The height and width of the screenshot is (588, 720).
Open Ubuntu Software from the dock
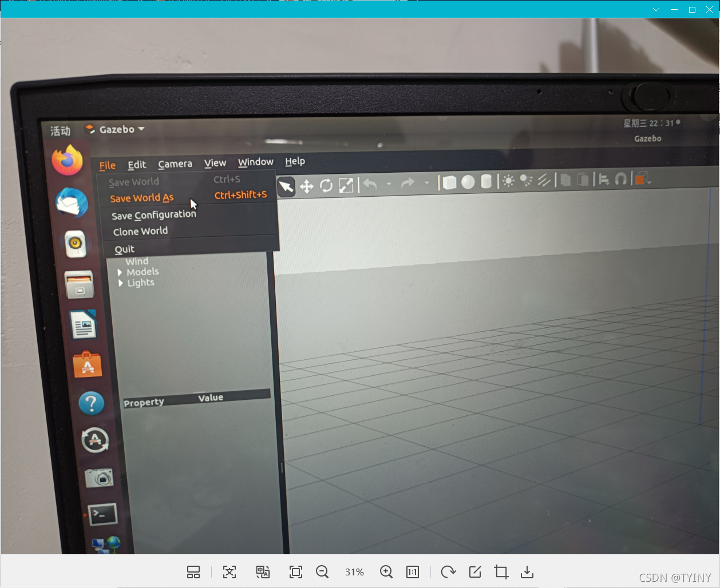click(x=88, y=365)
